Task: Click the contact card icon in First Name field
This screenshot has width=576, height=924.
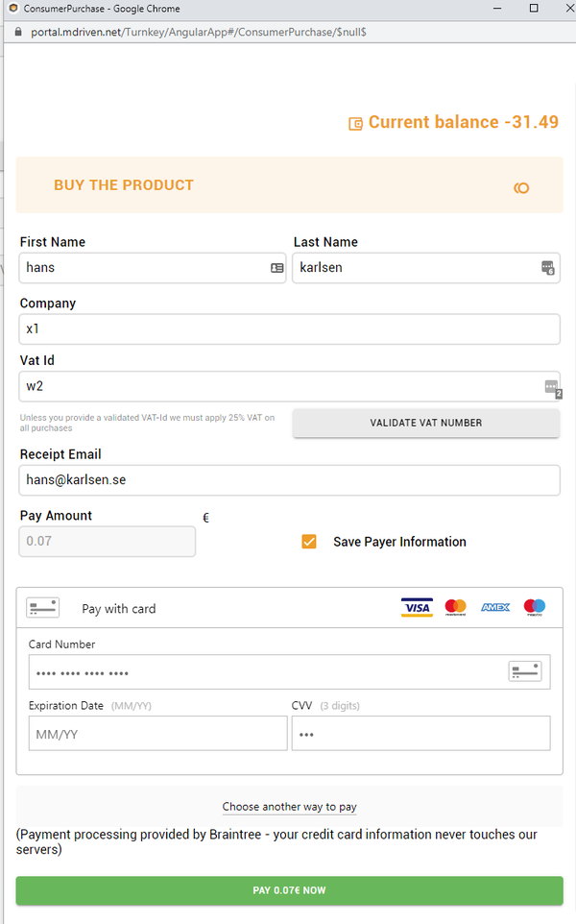Action: coord(276,268)
